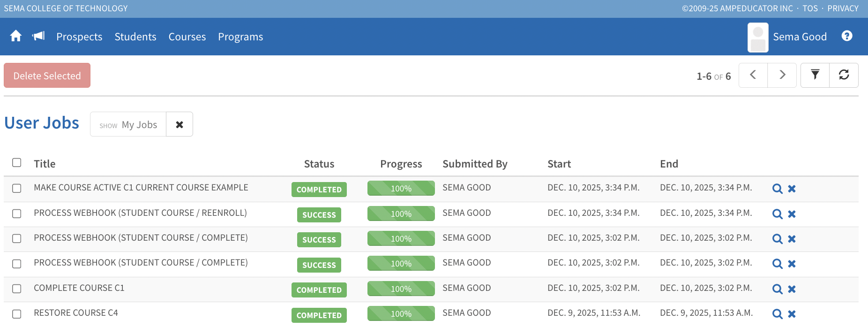
Task: Open the Prospects menu
Action: (x=79, y=37)
